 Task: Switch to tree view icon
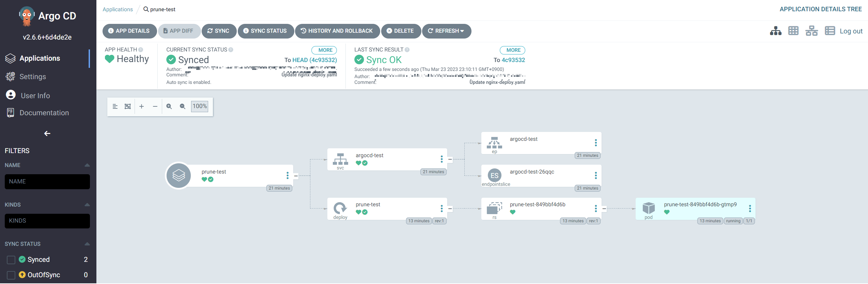tap(776, 31)
